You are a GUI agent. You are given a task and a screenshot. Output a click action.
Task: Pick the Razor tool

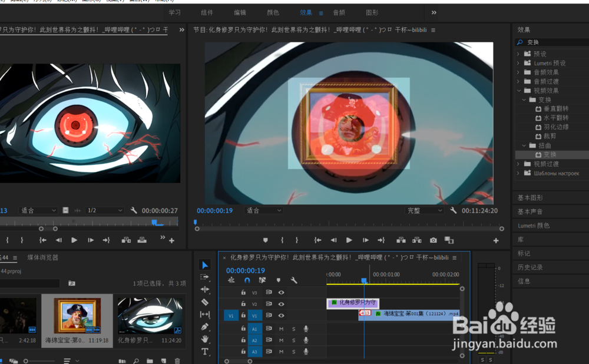205,302
